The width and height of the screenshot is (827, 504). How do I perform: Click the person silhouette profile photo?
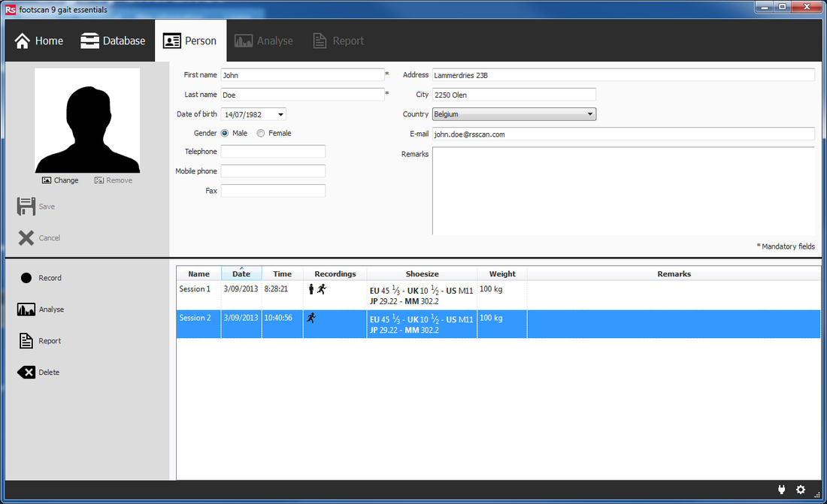pyautogui.click(x=87, y=121)
